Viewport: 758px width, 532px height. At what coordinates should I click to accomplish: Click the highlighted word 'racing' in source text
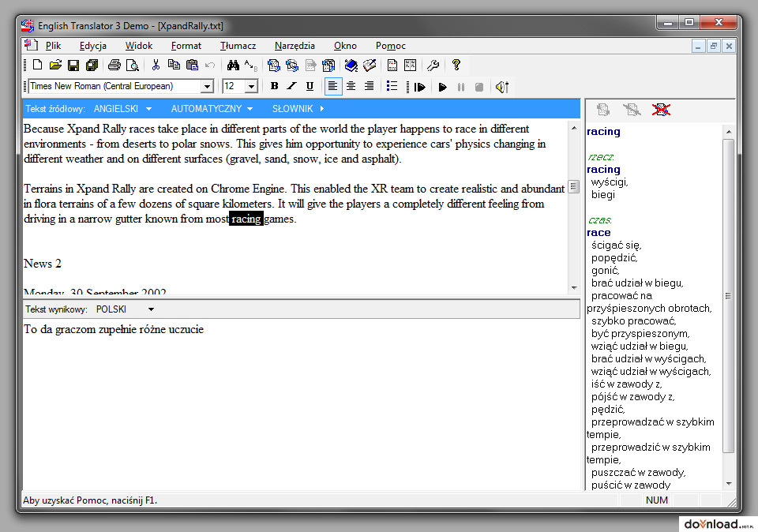246,219
